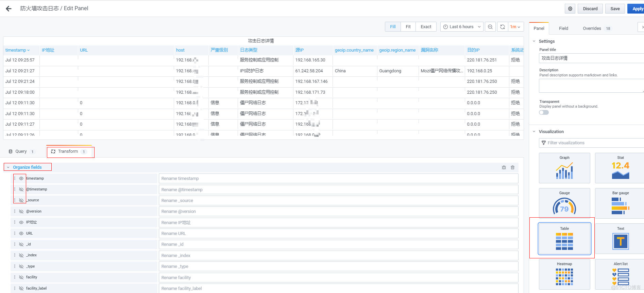Click the Save button
This screenshot has height=293, width=644.
[x=615, y=9]
